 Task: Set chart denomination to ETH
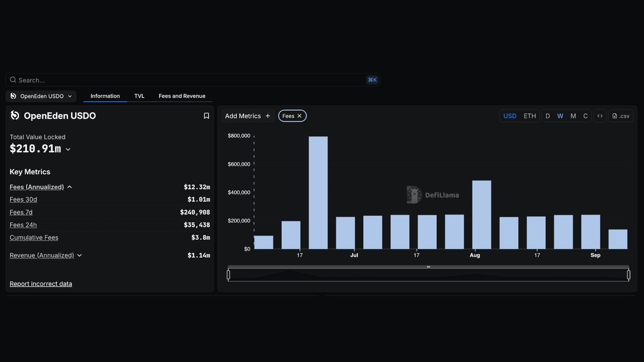pyautogui.click(x=530, y=116)
